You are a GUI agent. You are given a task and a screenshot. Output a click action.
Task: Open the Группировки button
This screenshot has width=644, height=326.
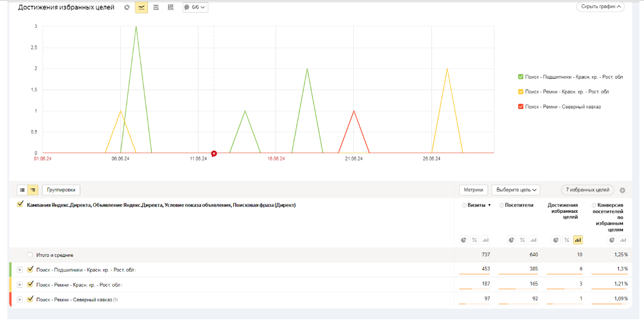tap(61, 190)
